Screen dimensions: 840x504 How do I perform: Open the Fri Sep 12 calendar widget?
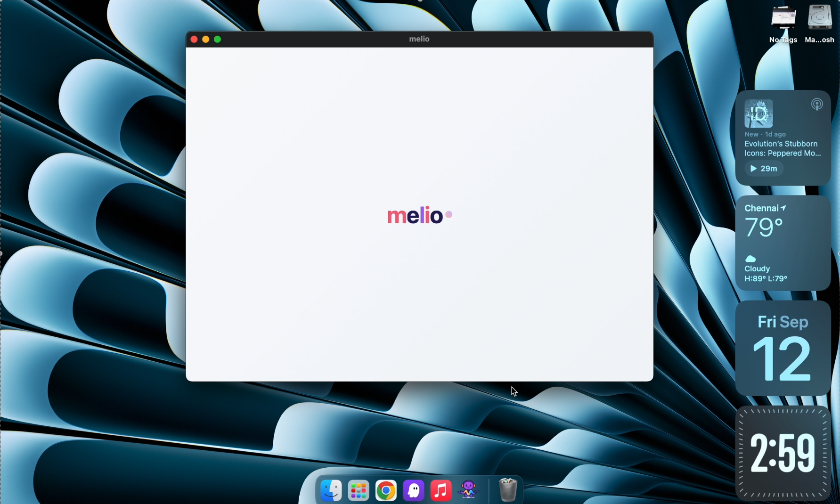[783, 348]
